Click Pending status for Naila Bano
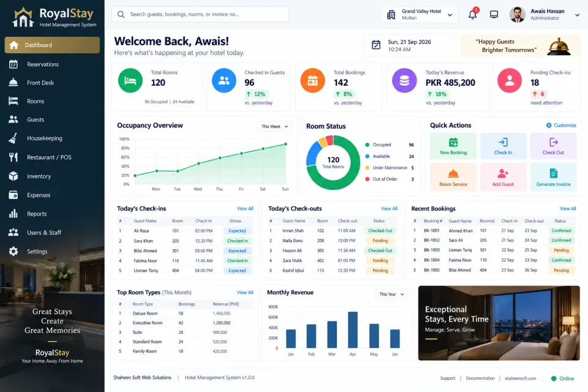The image size is (588, 392). tap(380, 241)
